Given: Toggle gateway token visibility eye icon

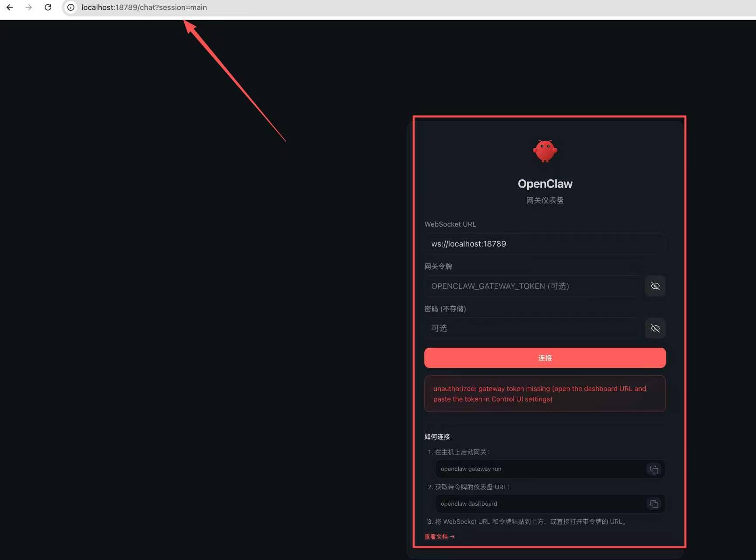Looking at the screenshot, I should pyautogui.click(x=655, y=286).
